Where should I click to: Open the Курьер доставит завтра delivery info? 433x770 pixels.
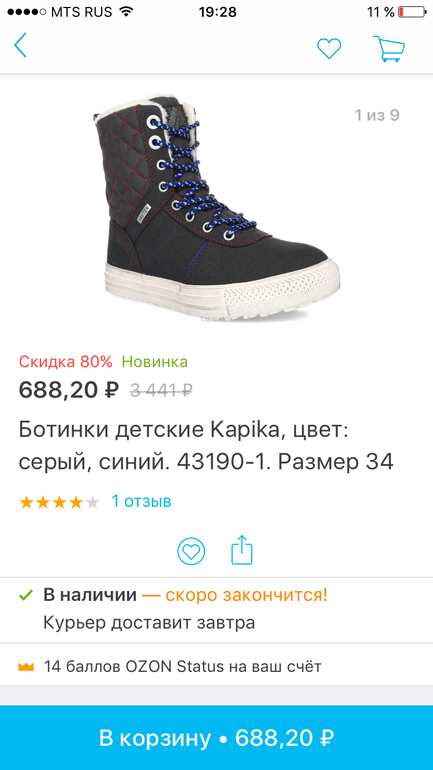point(149,623)
